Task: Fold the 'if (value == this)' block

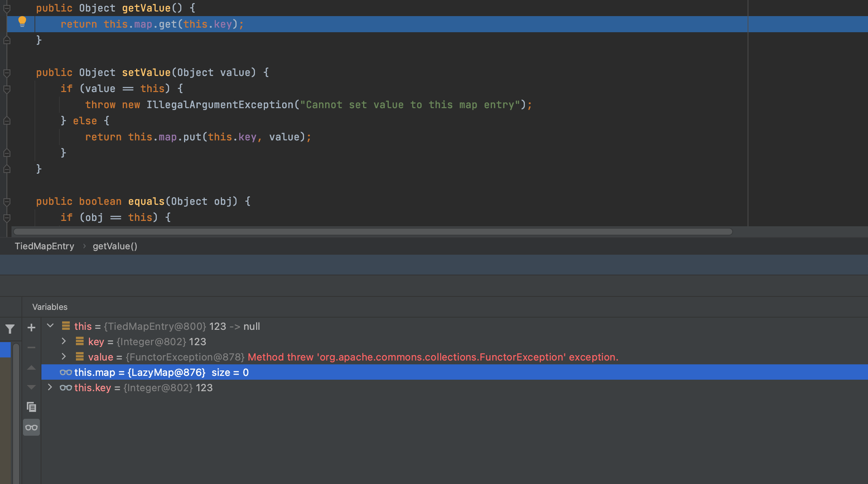Action: click(7, 89)
